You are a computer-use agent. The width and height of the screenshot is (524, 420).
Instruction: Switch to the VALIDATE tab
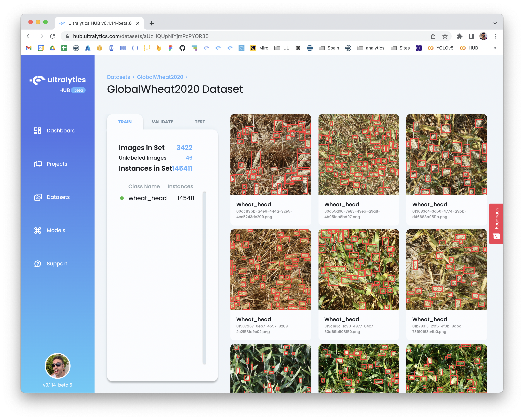pos(162,122)
